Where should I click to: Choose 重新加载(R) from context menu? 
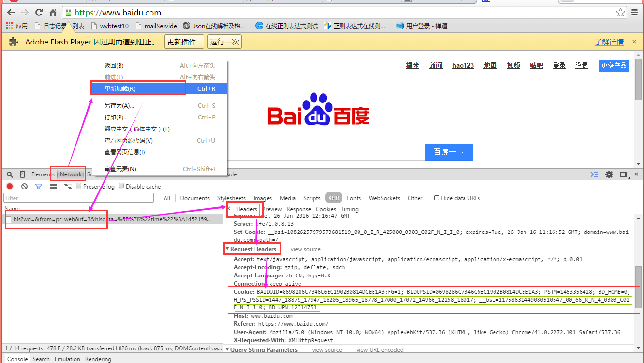(x=159, y=88)
